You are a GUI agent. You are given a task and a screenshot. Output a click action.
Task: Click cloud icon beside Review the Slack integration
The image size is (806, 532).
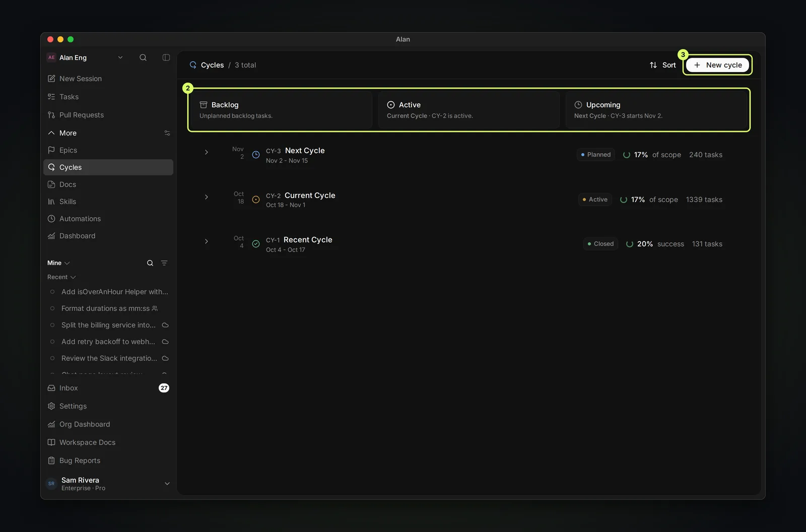coord(165,358)
